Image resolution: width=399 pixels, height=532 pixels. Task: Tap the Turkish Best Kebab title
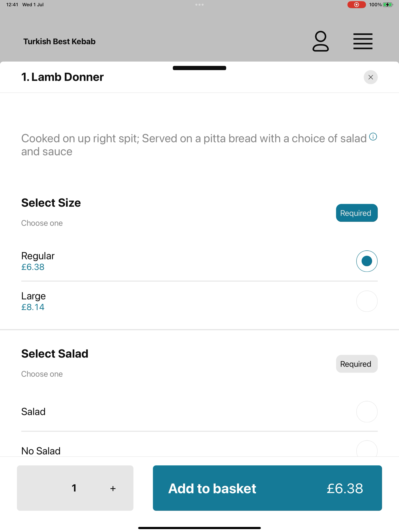[59, 41]
